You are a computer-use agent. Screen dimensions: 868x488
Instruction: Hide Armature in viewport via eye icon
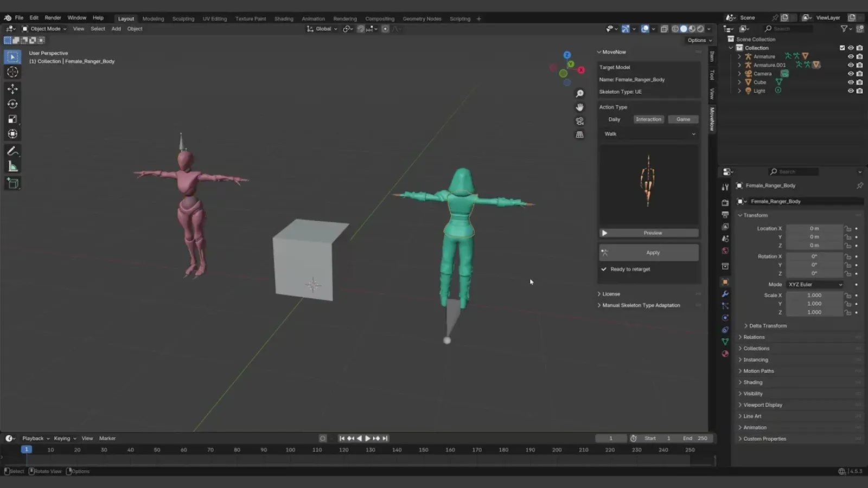click(851, 56)
